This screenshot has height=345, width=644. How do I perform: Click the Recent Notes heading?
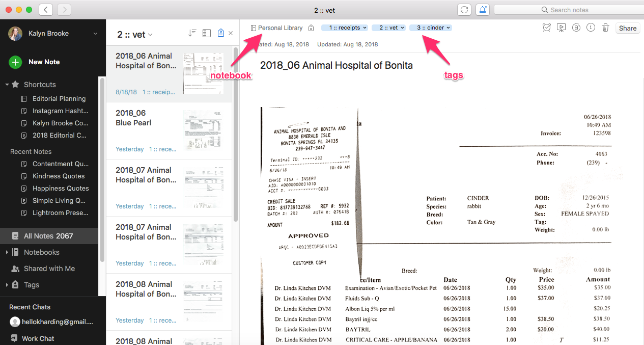pyautogui.click(x=31, y=152)
